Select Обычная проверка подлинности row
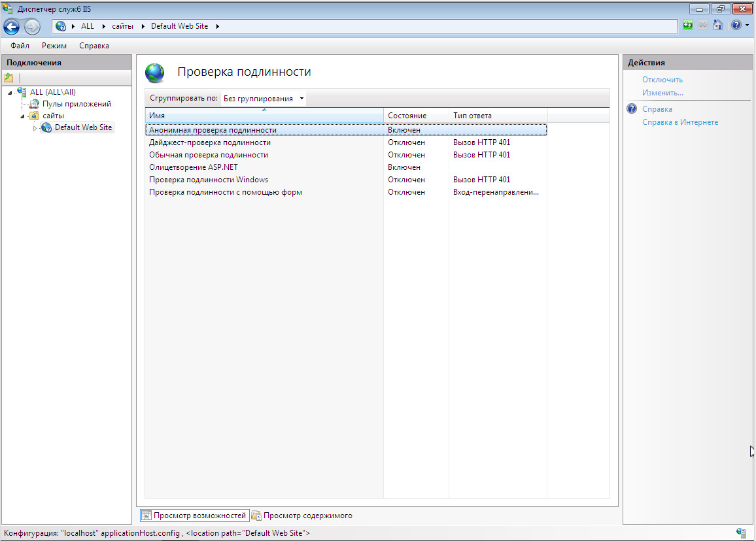 click(x=346, y=155)
